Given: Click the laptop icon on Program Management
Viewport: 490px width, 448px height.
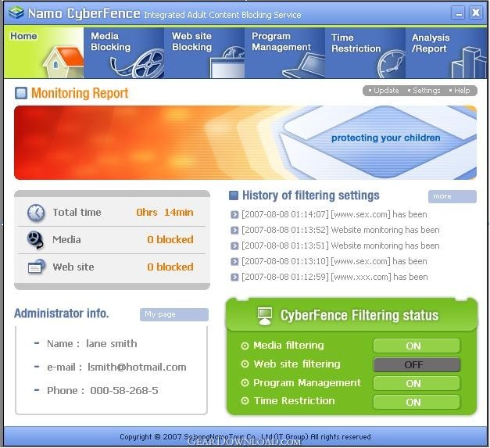Looking at the screenshot, I should click(304, 66).
